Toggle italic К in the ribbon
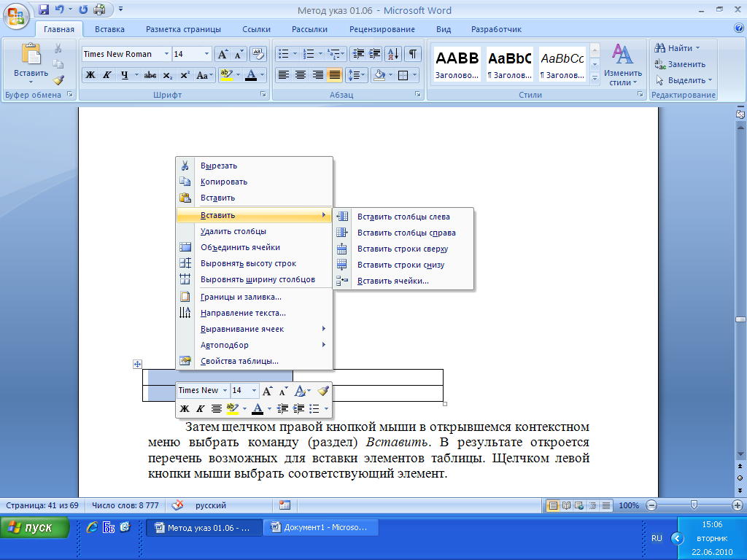This screenshot has width=747, height=560. click(x=107, y=75)
